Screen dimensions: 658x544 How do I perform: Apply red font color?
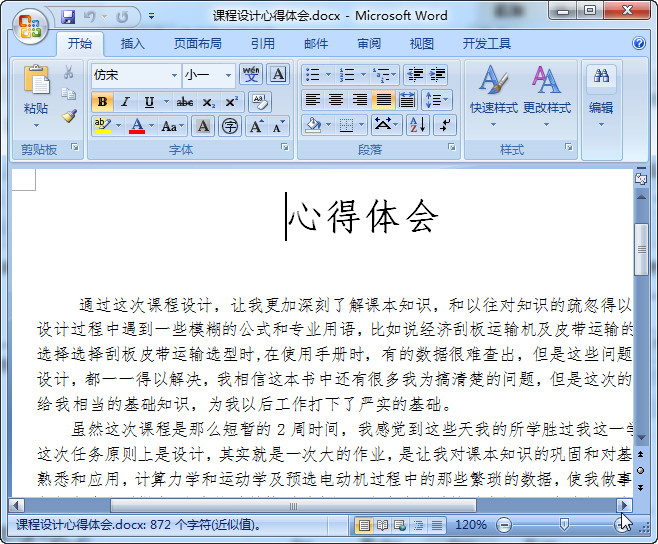(137, 126)
